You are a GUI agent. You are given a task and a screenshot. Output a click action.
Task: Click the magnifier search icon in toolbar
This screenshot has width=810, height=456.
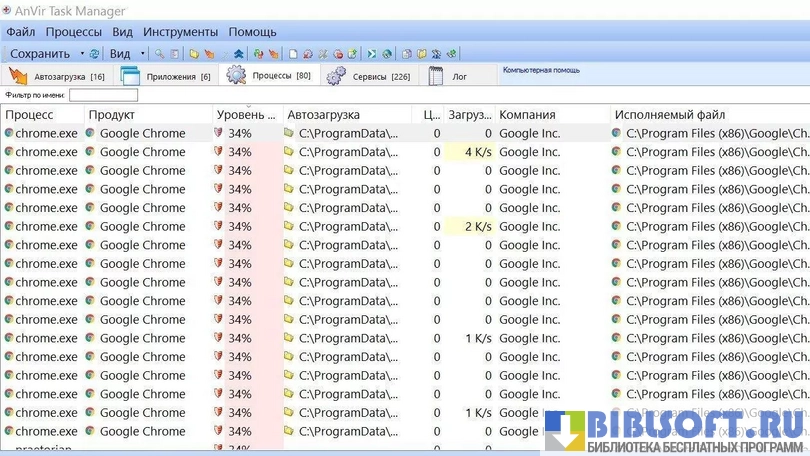click(x=159, y=53)
